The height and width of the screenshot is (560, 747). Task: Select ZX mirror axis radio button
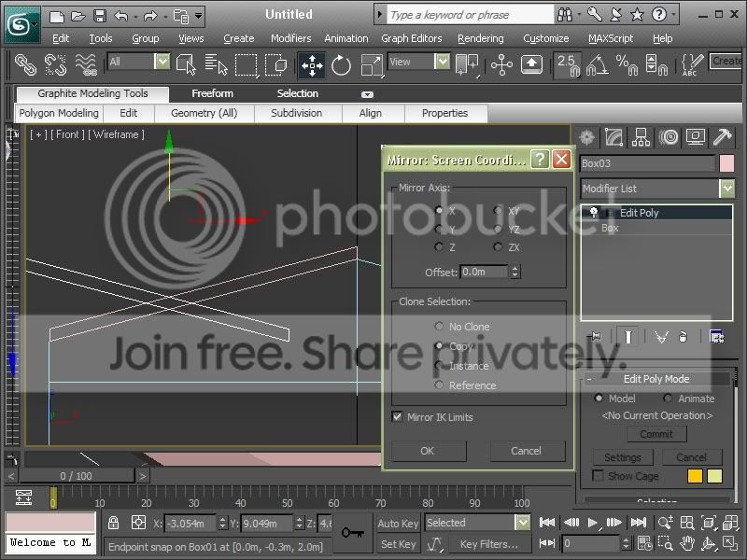[x=498, y=246]
